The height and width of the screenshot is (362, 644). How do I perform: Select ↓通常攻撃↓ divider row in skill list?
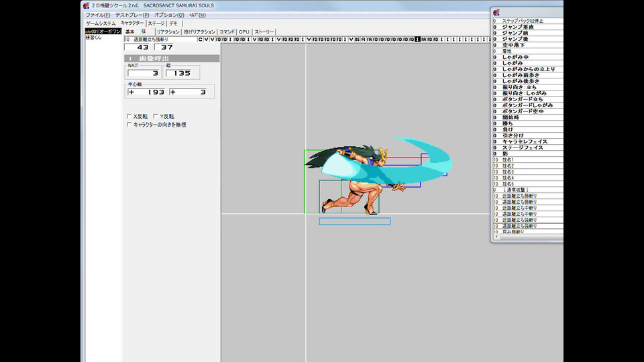[x=528, y=190]
